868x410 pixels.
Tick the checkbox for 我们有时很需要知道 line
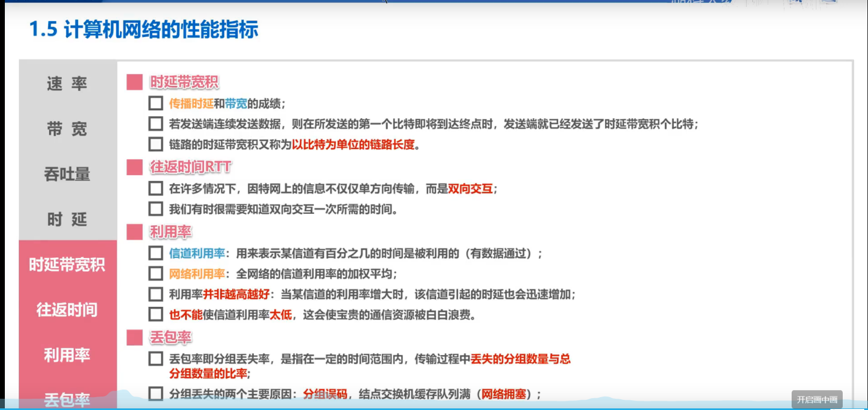(x=155, y=208)
